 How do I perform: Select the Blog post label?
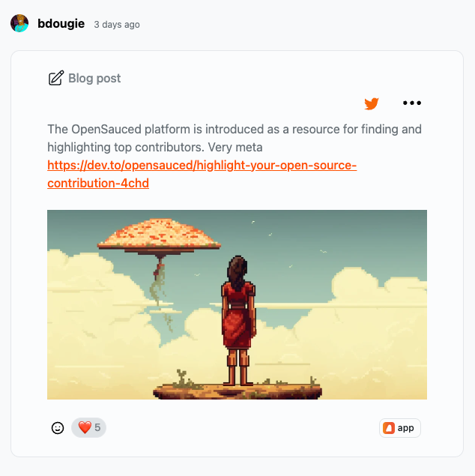pyautogui.click(x=94, y=78)
